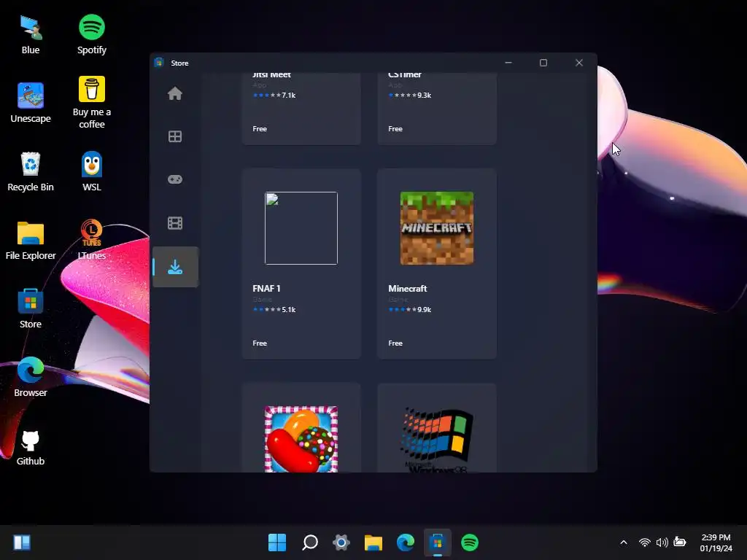Open the Home section in Store sidebar
This screenshot has width=747, height=560.
tap(175, 93)
